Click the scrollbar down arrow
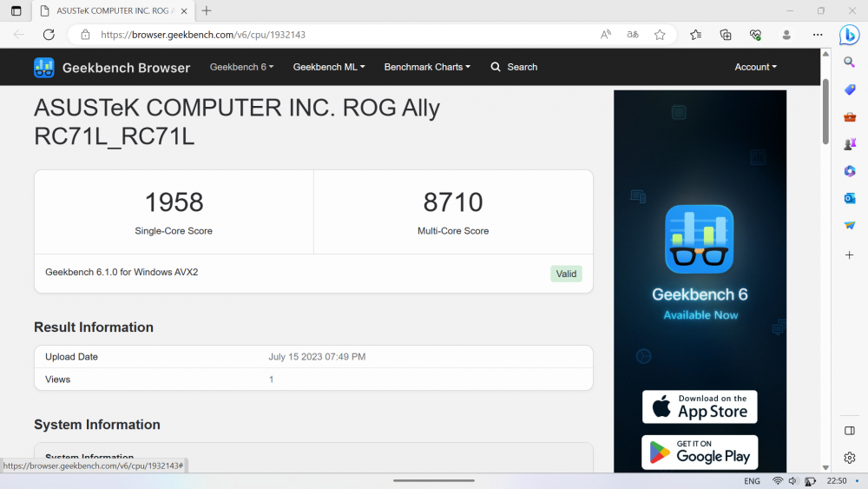The width and height of the screenshot is (868, 489). [x=825, y=467]
